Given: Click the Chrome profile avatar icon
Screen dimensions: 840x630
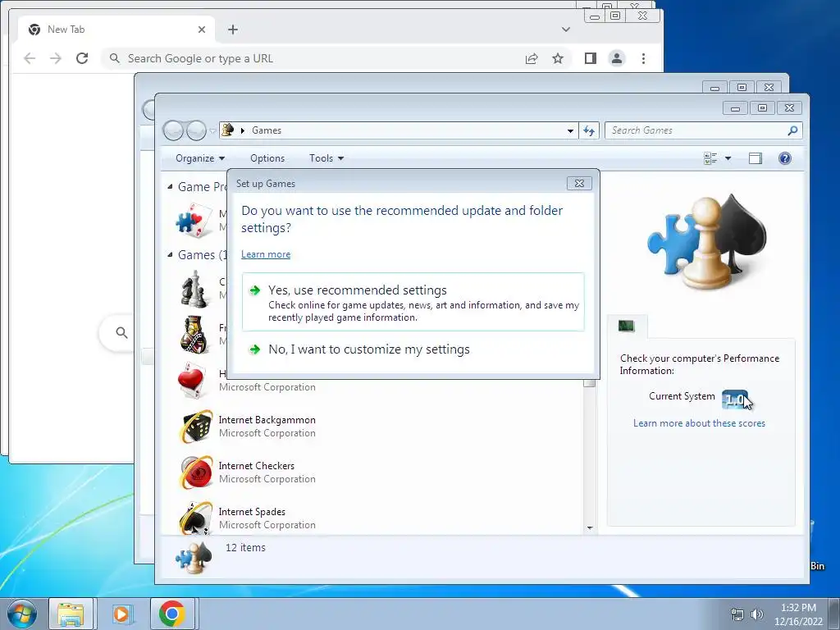Looking at the screenshot, I should [617, 58].
